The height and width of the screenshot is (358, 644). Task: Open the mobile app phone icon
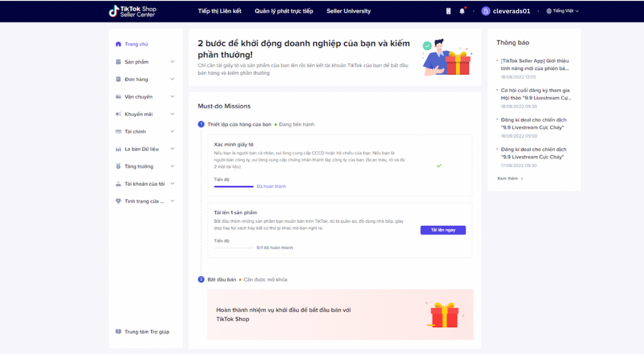click(x=448, y=11)
